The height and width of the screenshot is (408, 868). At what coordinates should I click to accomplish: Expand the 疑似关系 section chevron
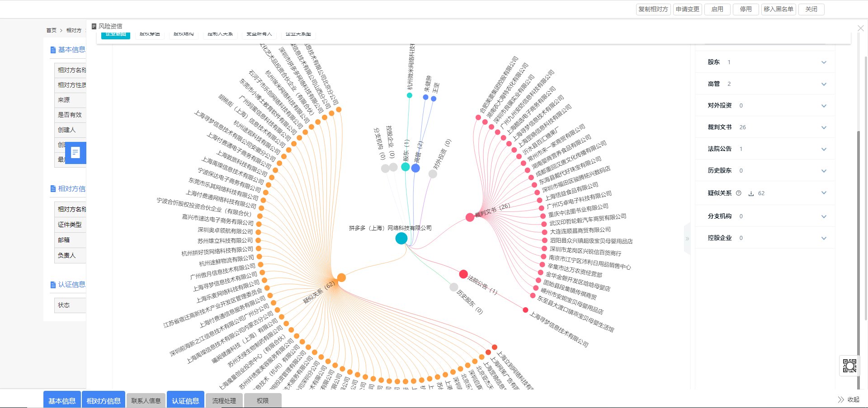pyautogui.click(x=824, y=193)
